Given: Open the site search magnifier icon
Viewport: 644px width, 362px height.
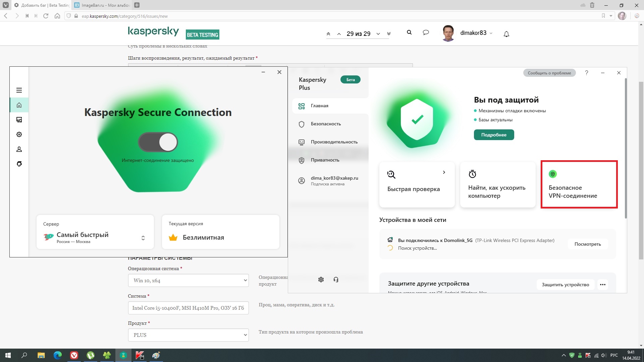Looking at the screenshot, I should [x=409, y=33].
